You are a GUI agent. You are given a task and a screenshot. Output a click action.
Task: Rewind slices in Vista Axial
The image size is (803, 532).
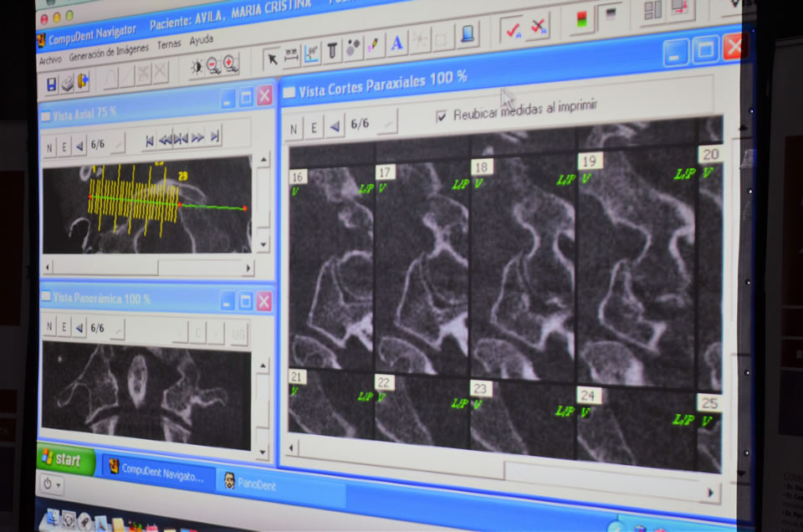coord(165,139)
